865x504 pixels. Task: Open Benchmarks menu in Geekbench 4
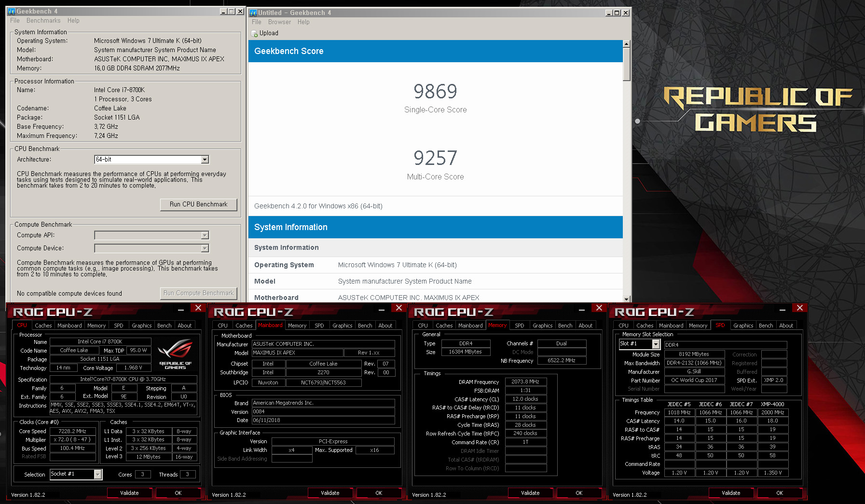point(43,21)
